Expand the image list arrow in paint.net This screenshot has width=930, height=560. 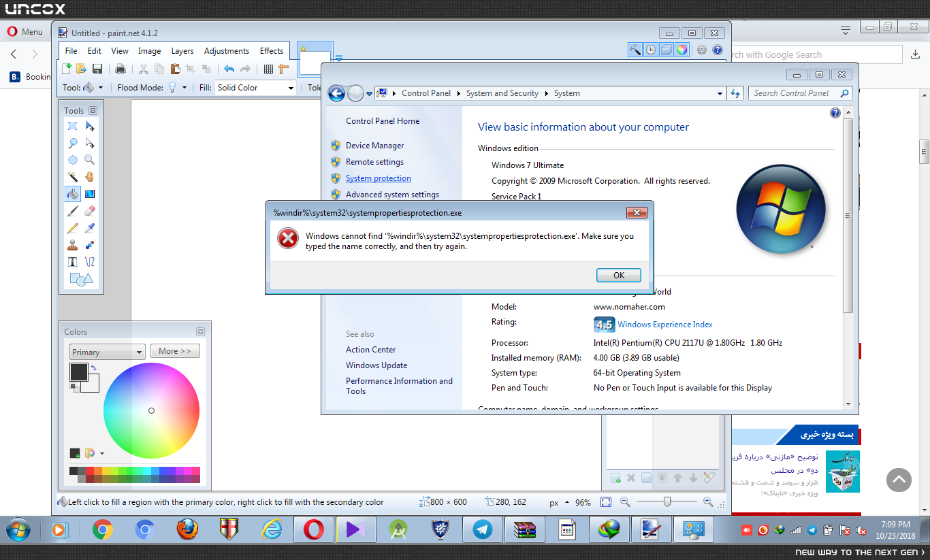[338, 58]
